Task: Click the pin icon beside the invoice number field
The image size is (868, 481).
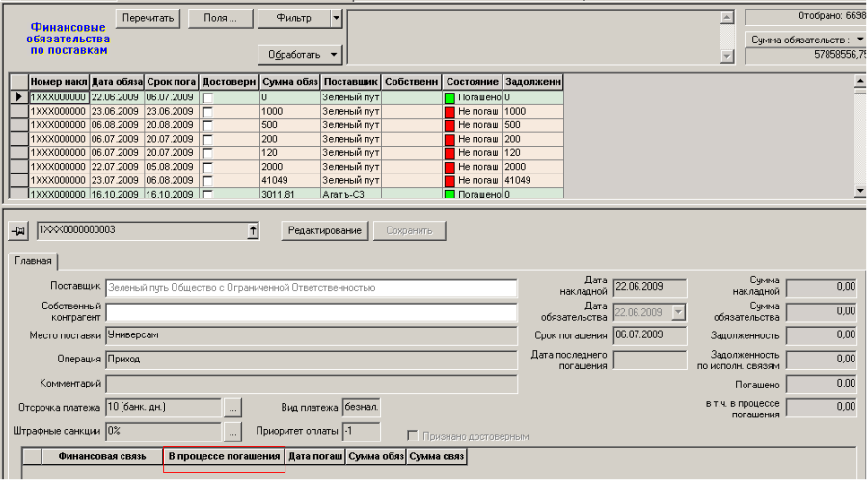Action: click(18, 230)
